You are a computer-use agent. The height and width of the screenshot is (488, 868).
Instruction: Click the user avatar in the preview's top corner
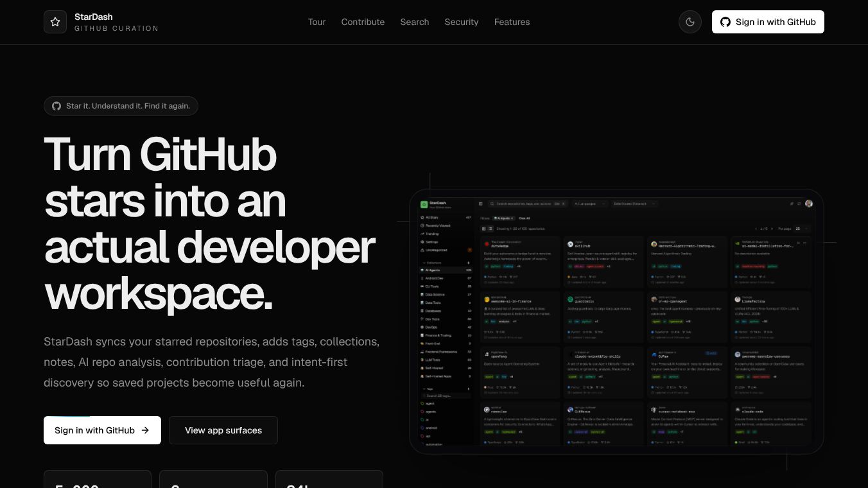(809, 204)
